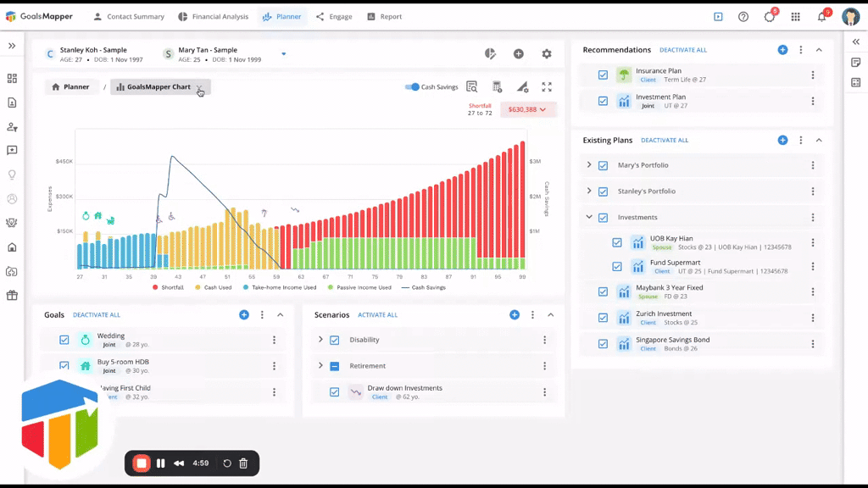Collapse the Recommendations panel
The image size is (868, 488).
820,50
